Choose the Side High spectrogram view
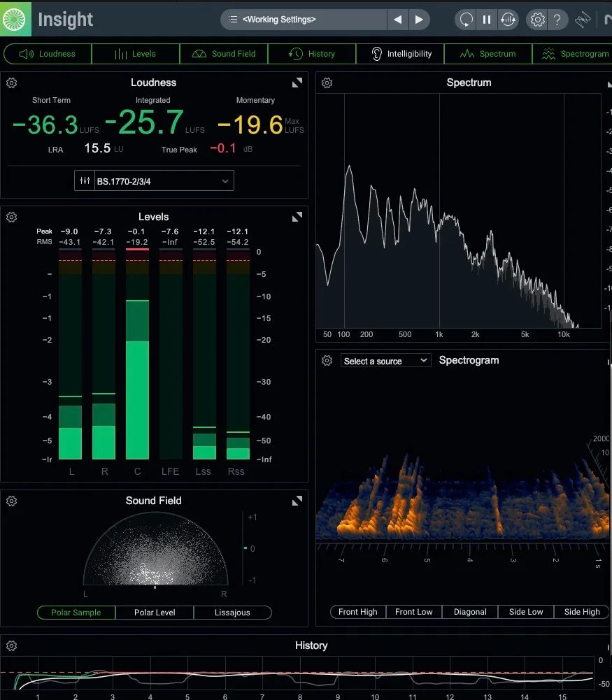612x700 pixels. tap(582, 612)
